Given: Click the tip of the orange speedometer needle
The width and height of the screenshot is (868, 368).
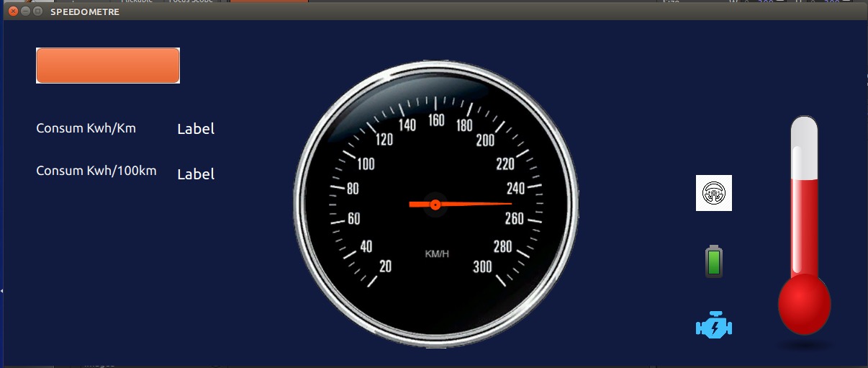Looking at the screenshot, I should tap(509, 204).
